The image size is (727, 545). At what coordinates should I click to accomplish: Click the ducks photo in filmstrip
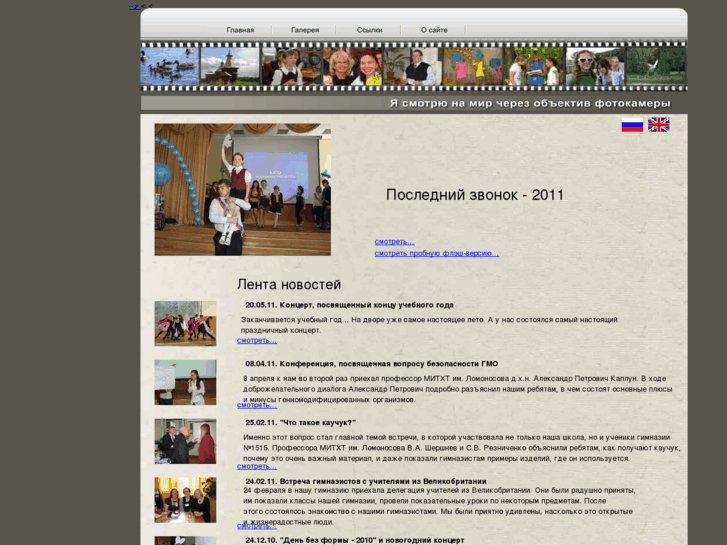[x=170, y=66]
